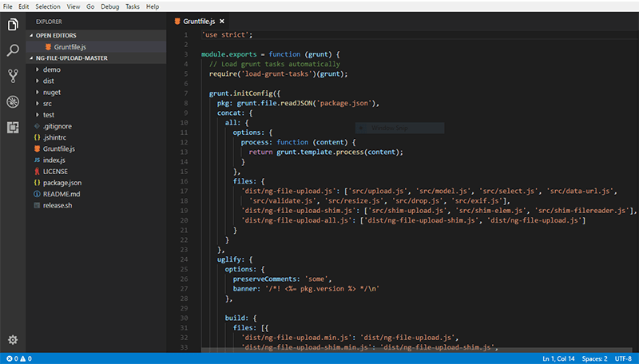The height and width of the screenshot is (364, 639).
Task: Open the Manage gear icon
Action: pyautogui.click(x=13, y=339)
